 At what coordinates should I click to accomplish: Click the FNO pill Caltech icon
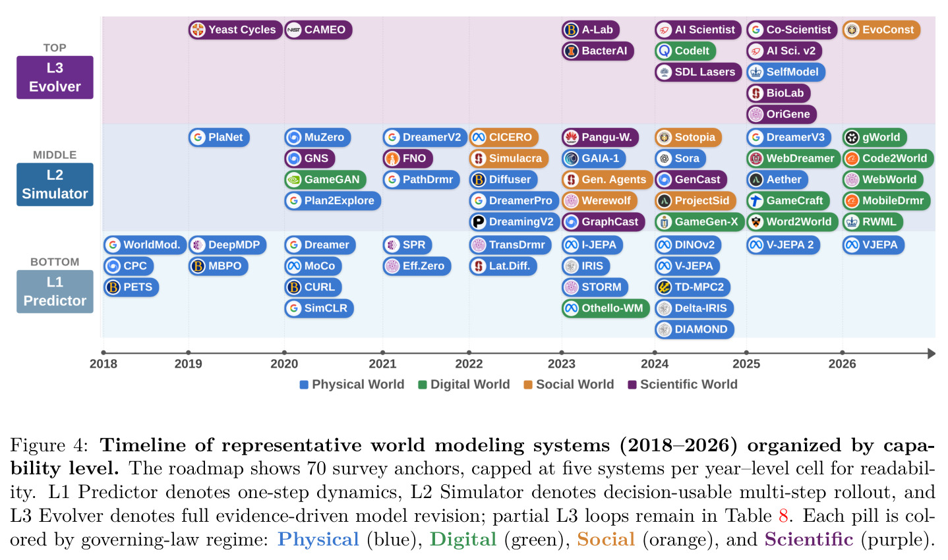tap(392, 158)
